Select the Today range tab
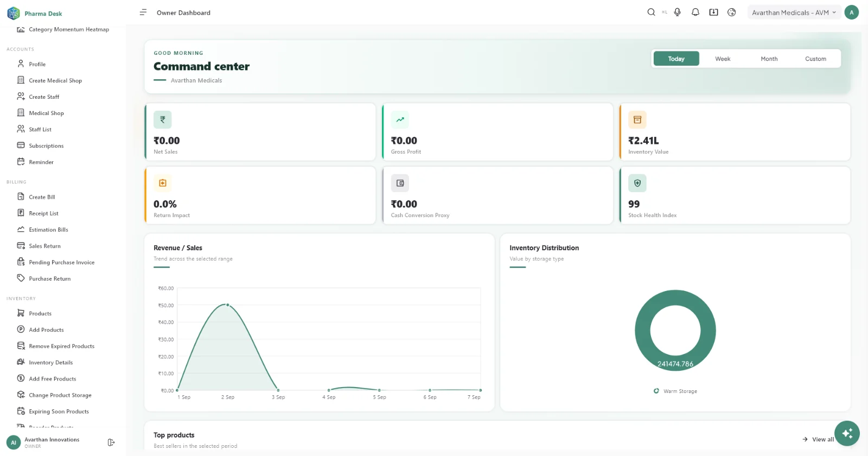Image resolution: width=868 pixels, height=456 pixels. pos(676,59)
